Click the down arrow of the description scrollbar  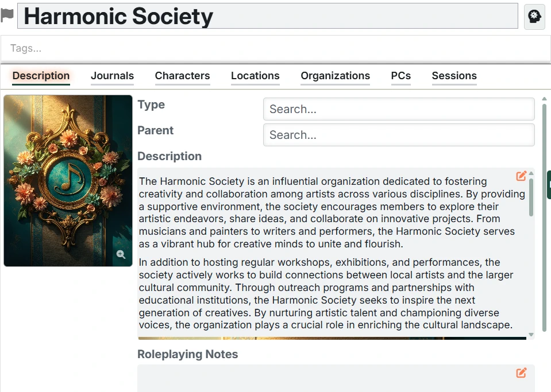coord(531,334)
